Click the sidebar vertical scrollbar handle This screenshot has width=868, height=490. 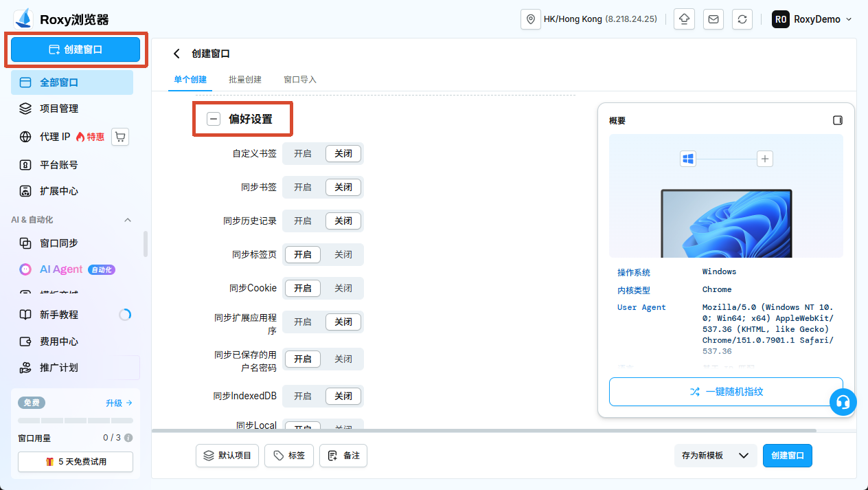click(x=145, y=243)
